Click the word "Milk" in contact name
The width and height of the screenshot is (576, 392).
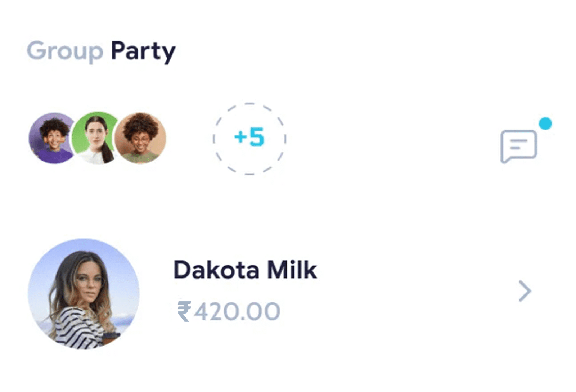[292, 270]
